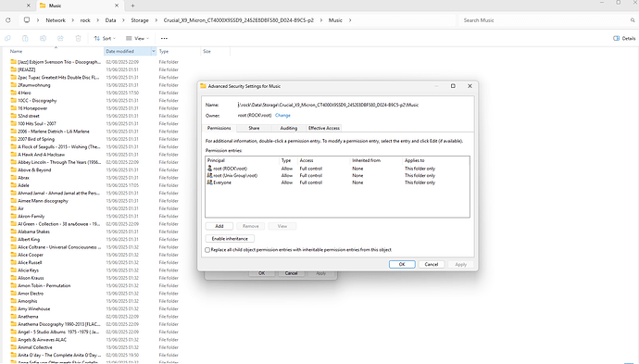
Task: Open the View dropdown menu
Action: (137, 38)
